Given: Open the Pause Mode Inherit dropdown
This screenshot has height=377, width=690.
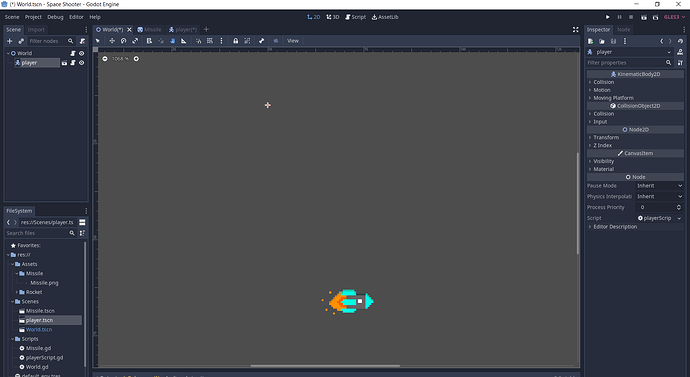Looking at the screenshot, I should (659, 186).
